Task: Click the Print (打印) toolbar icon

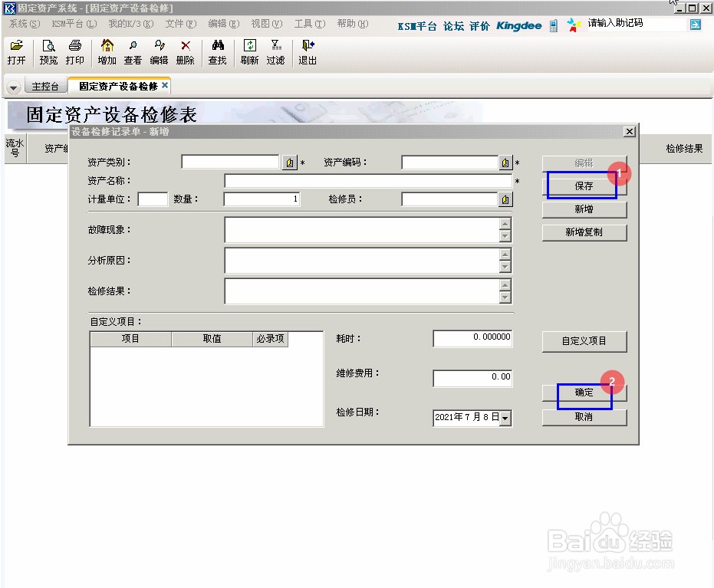Action: tap(74, 52)
